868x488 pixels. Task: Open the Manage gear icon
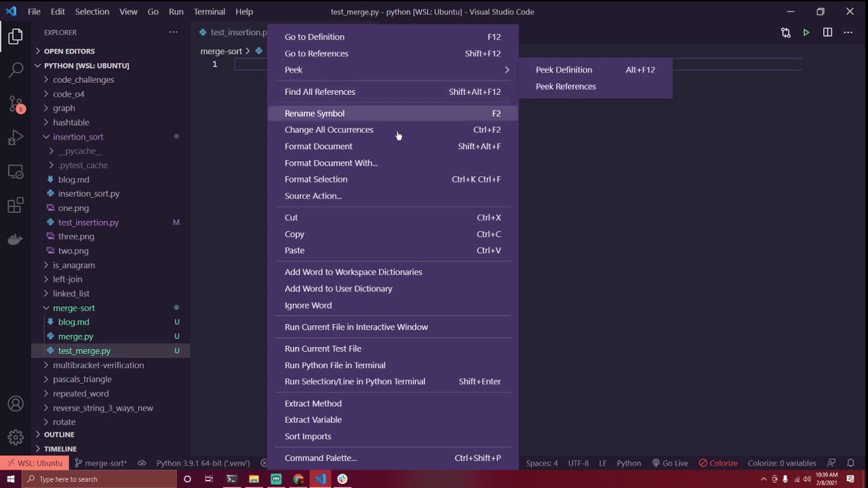(x=16, y=437)
